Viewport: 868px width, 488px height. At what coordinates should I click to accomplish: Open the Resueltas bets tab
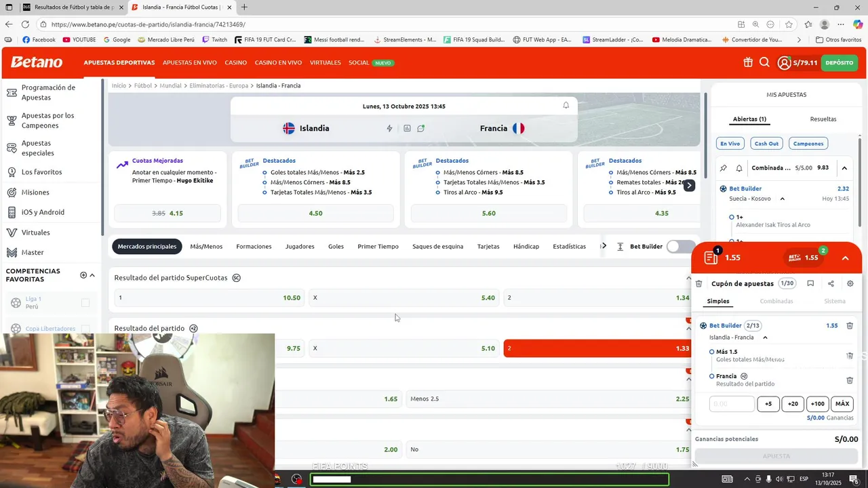[823, 119]
